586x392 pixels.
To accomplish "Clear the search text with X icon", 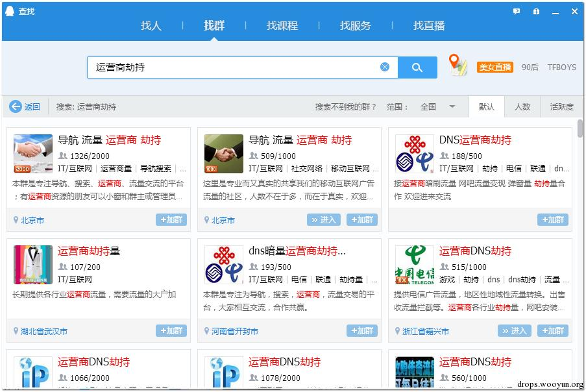I will point(385,67).
